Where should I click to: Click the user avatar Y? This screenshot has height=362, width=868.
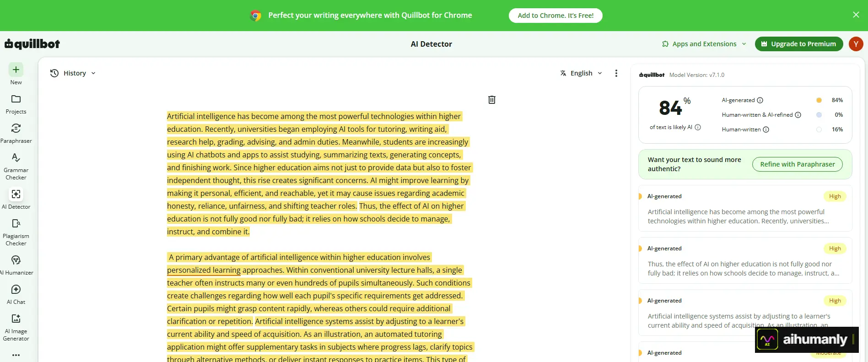(x=856, y=44)
